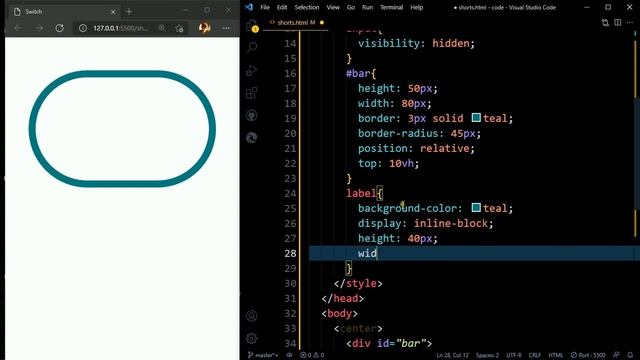The height and width of the screenshot is (360, 640).
Task: Click the '</style>' closing tag
Action: [x=358, y=283]
